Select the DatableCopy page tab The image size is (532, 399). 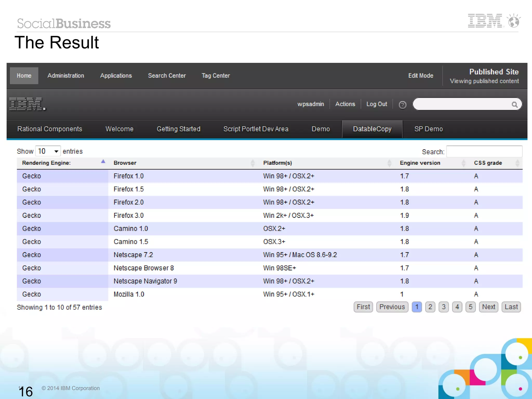(372, 129)
